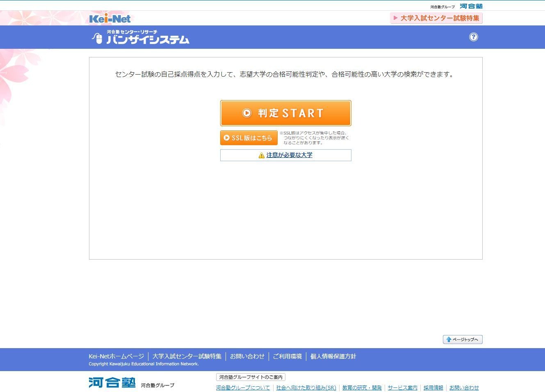This screenshot has width=545, height=392.
Task: Open Kei-Netホームページ footer link
Action: (116, 356)
